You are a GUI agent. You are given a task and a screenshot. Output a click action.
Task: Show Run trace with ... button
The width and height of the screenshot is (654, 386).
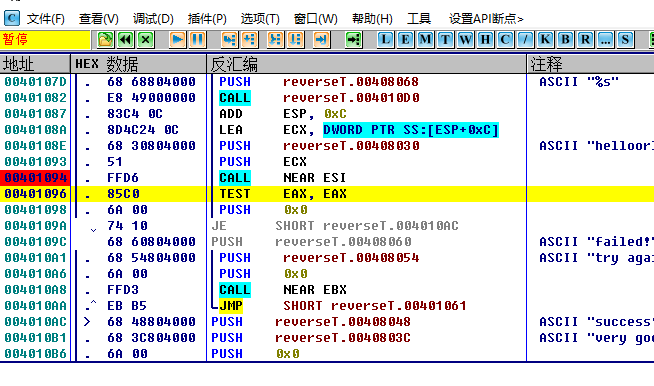(x=605, y=40)
